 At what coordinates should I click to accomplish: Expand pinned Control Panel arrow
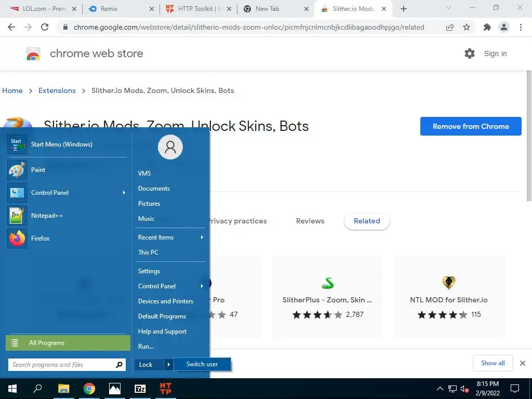(x=124, y=193)
